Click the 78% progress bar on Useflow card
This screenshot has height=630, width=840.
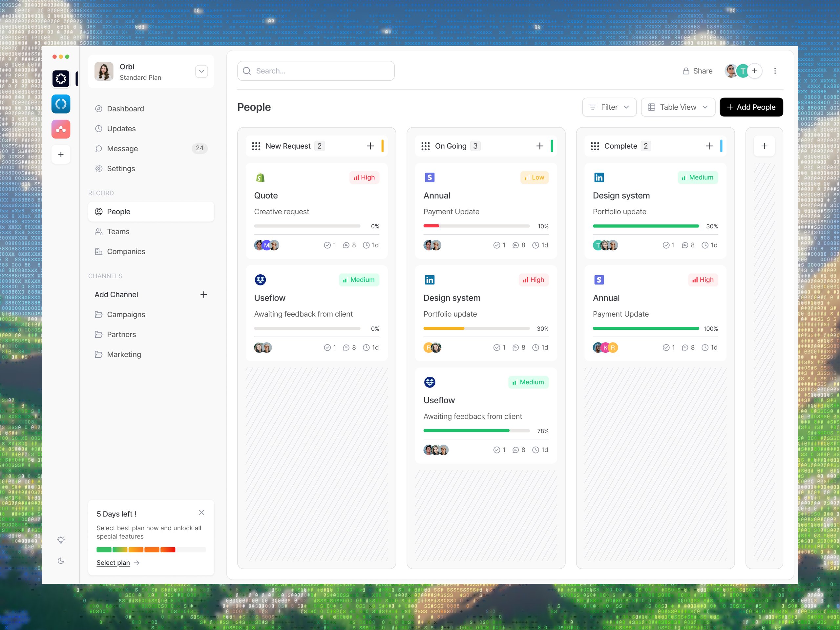pyautogui.click(x=476, y=430)
